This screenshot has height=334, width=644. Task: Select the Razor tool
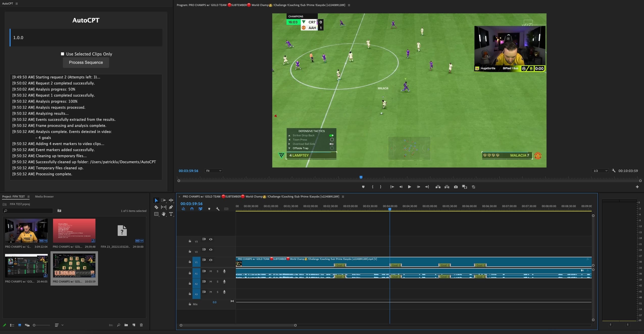156,207
